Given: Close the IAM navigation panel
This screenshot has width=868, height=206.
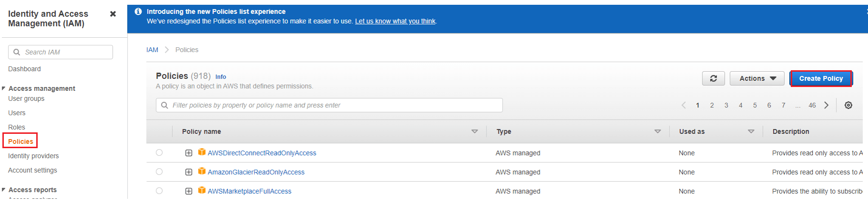Looking at the screenshot, I should 113,14.
